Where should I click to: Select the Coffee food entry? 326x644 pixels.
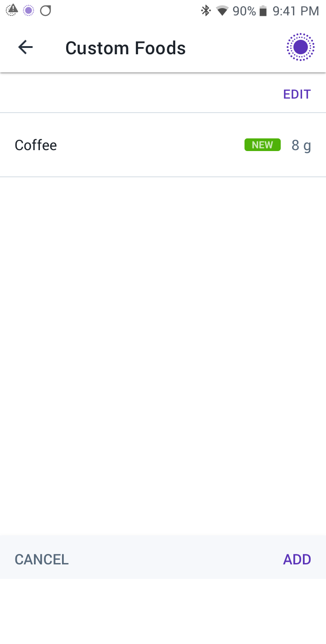point(163,145)
